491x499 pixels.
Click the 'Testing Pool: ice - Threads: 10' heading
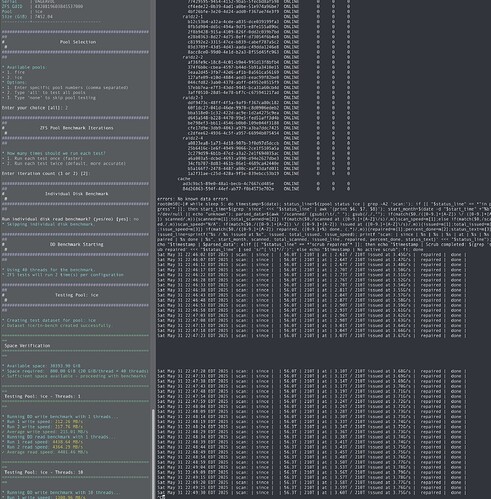44,472
